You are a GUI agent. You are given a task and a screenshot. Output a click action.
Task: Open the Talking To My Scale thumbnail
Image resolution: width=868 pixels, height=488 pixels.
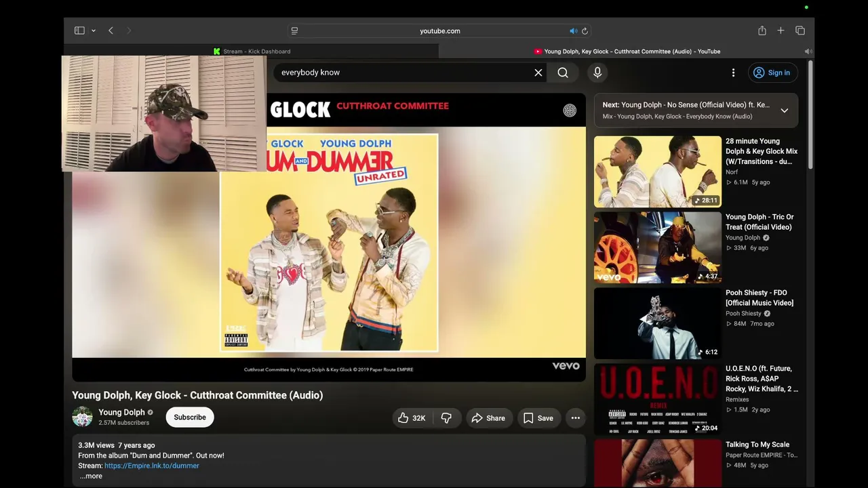pyautogui.click(x=658, y=464)
